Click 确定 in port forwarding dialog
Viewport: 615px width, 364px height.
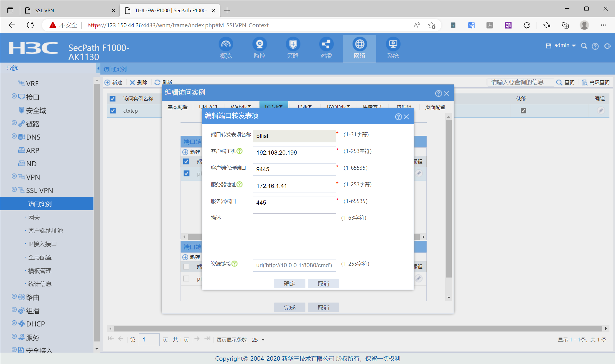(x=289, y=284)
